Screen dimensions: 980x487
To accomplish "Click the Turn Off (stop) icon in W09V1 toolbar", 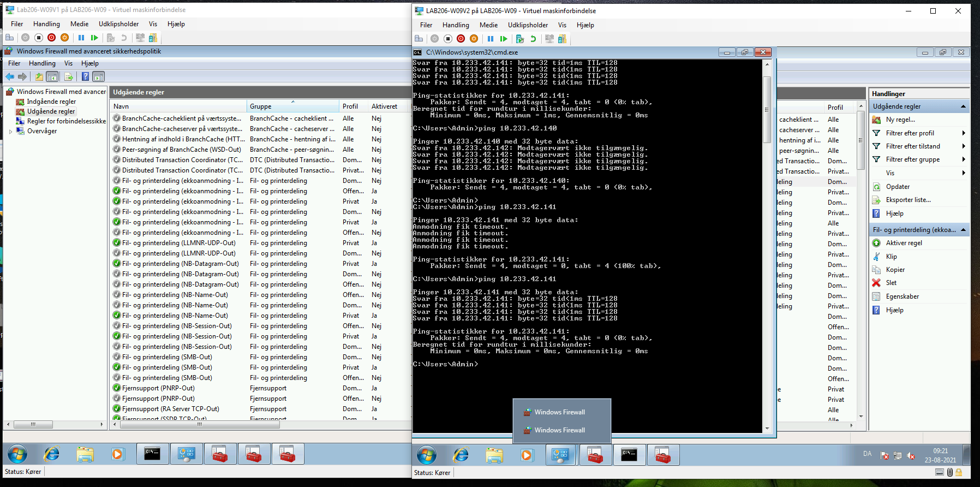I will click(38, 38).
